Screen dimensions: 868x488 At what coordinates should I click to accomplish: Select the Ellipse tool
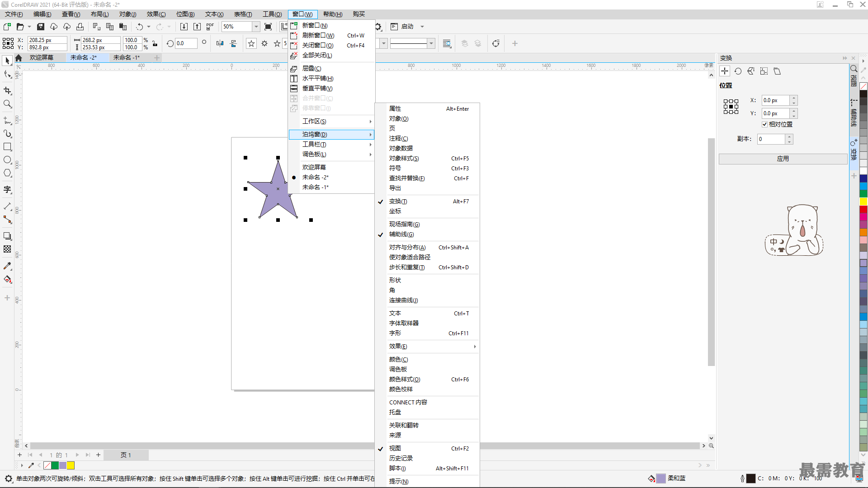click(7, 160)
